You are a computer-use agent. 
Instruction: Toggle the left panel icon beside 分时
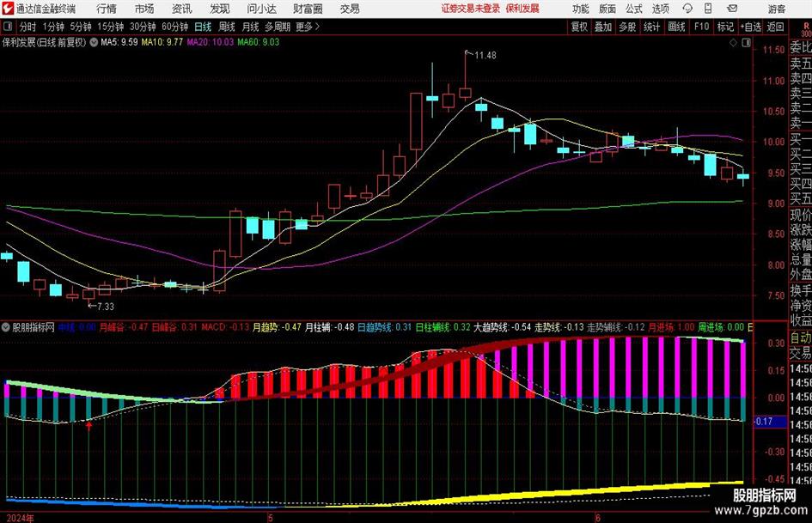point(8,27)
